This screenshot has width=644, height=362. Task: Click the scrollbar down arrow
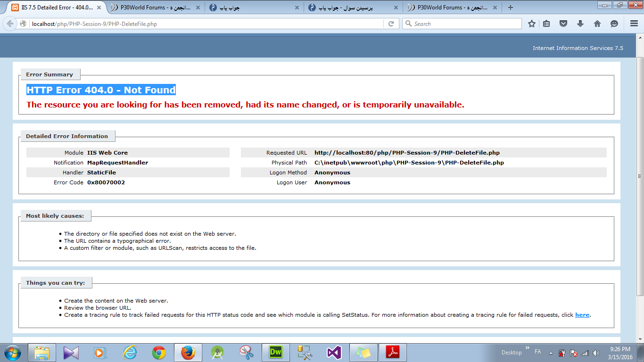click(640, 338)
